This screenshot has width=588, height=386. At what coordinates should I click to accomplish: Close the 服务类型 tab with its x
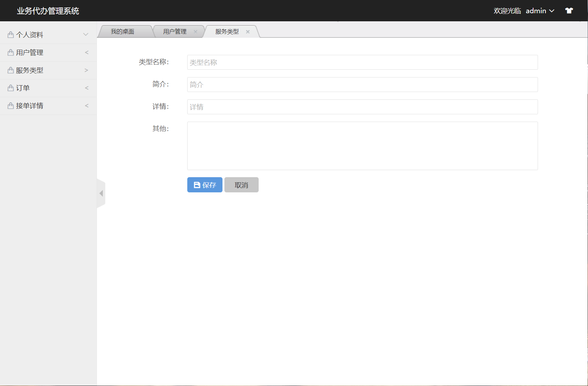[x=248, y=32]
